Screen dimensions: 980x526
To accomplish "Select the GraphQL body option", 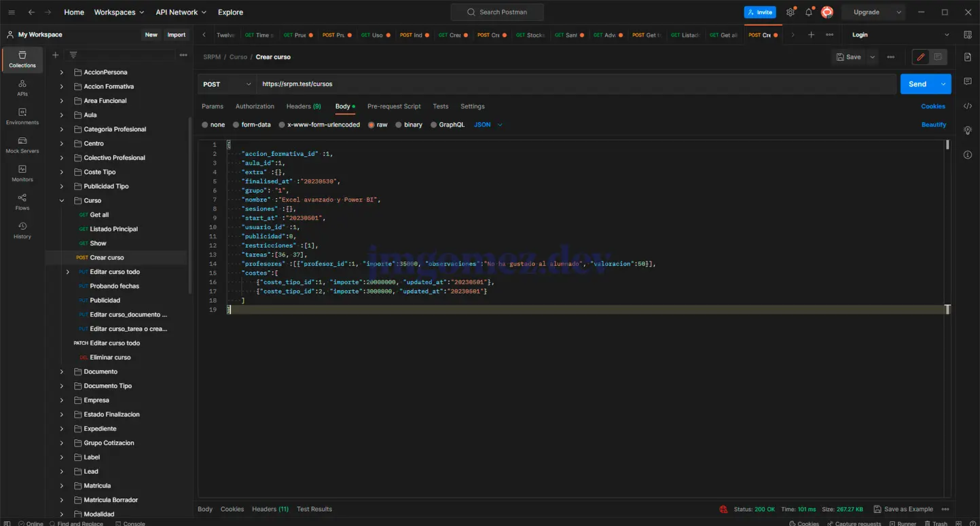I will (447, 125).
